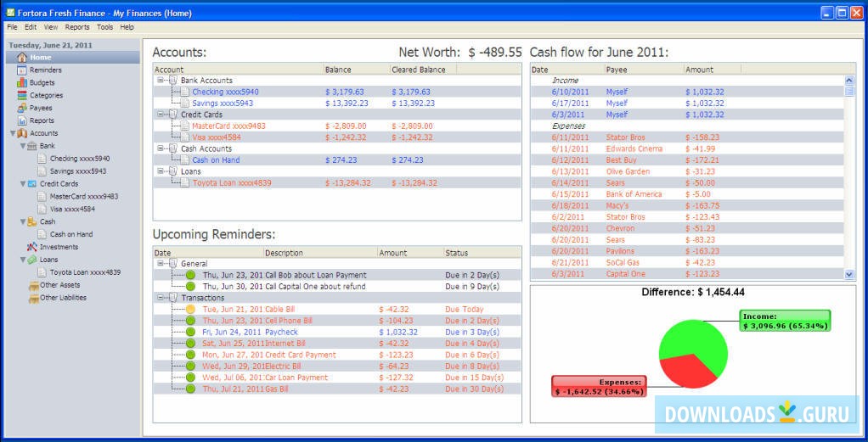Screen dimensions: 868x442
Task: Click the Investments icon in sidebar
Action: (x=32, y=247)
